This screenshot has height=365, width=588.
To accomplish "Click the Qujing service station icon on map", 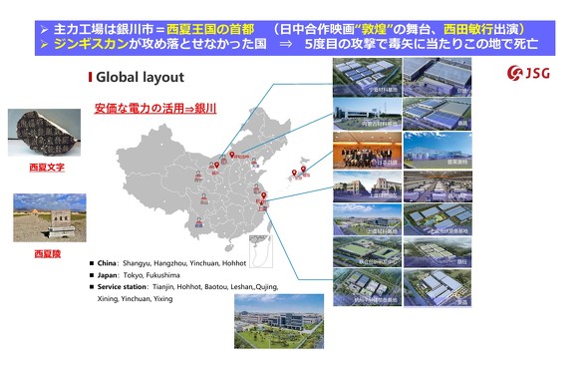I will [198, 222].
